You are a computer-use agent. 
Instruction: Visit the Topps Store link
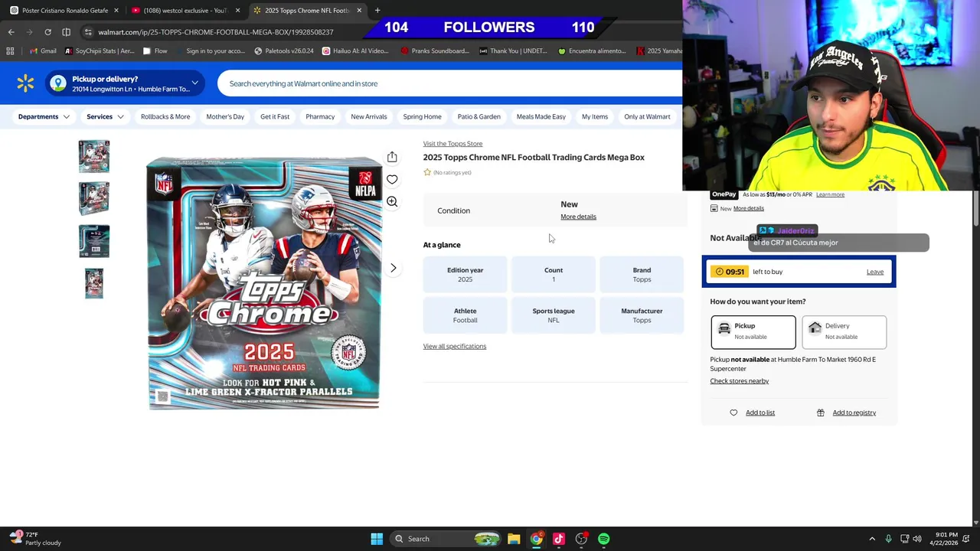[452, 144]
